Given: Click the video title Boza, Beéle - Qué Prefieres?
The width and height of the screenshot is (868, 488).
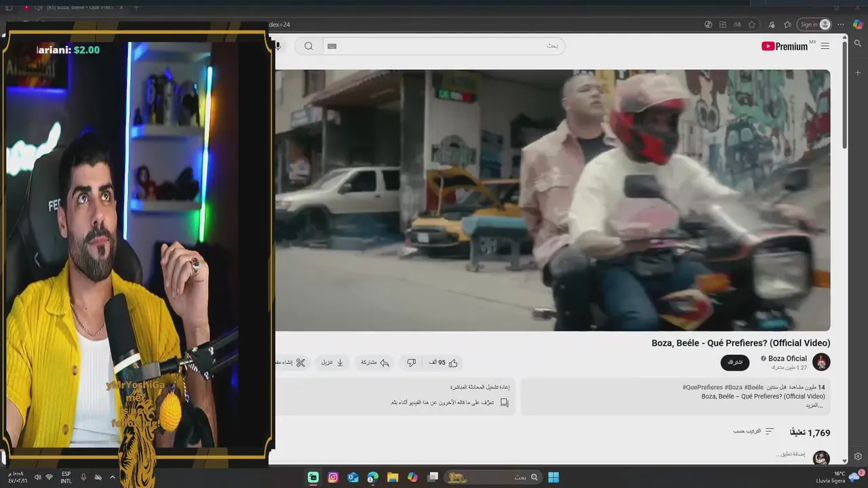Looking at the screenshot, I should click(x=741, y=343).
